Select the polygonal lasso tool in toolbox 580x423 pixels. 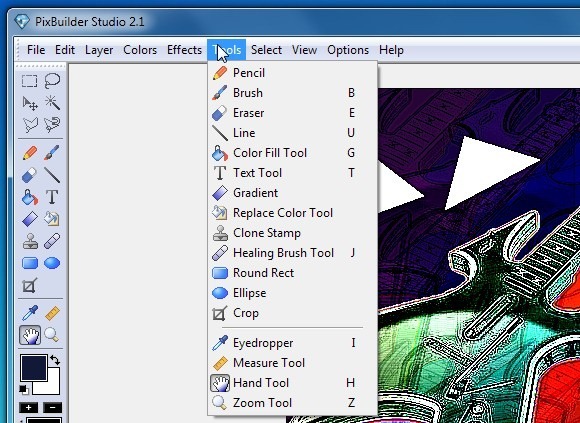(30, 125)
